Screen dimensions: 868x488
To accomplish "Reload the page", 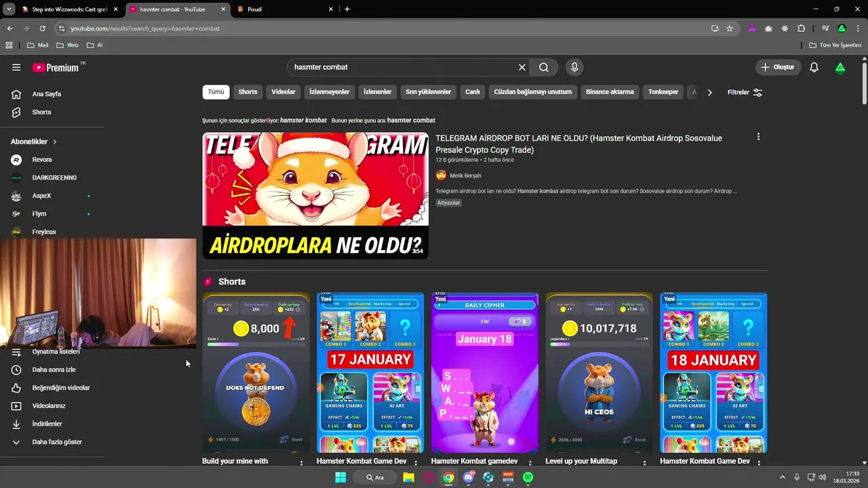I will (x=42, y=28).
